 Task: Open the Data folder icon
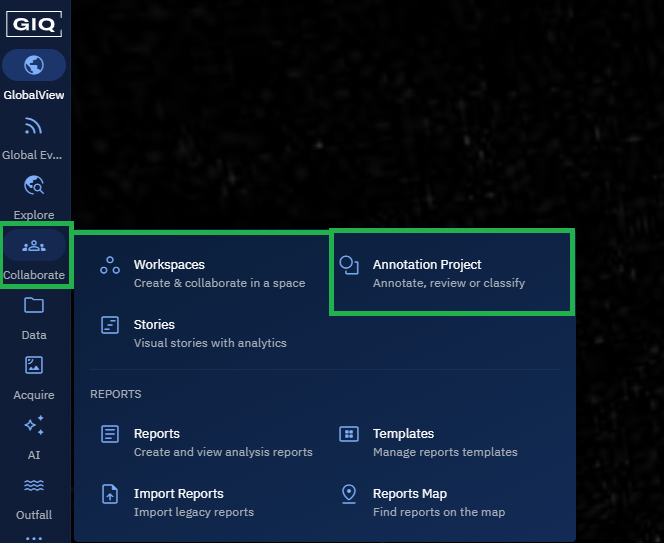pyautogui.click(x=34, y=306)
